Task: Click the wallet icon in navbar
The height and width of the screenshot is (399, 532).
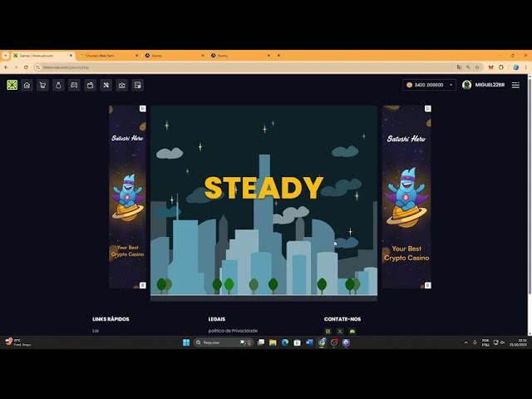Action: coord(90,85)
